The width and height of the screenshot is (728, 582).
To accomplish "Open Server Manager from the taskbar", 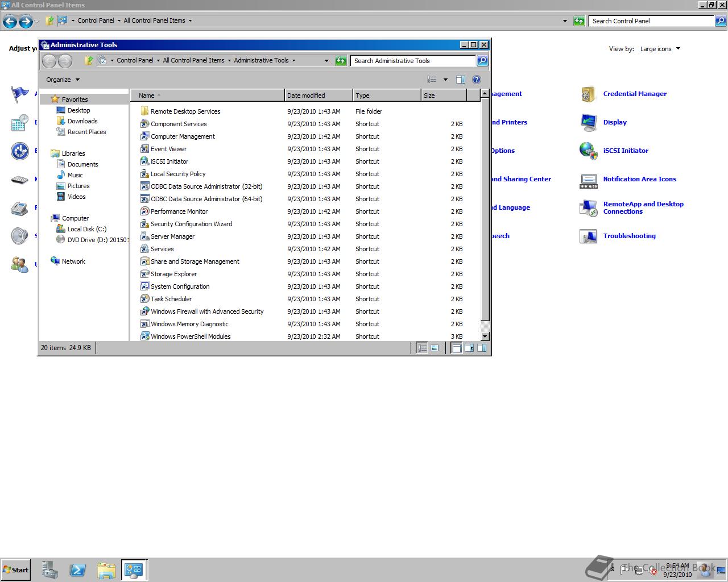I will tap(49, 570).
